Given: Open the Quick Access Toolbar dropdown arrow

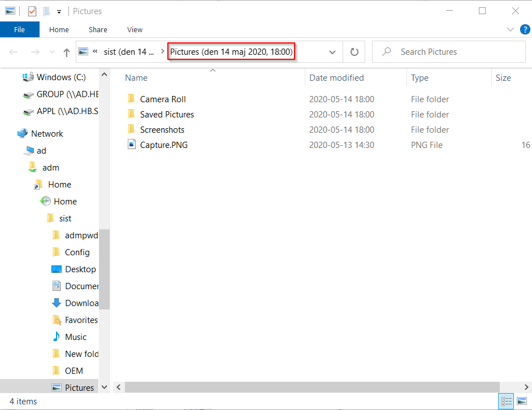Looking at the screenshot, I should tap(59, 12).
